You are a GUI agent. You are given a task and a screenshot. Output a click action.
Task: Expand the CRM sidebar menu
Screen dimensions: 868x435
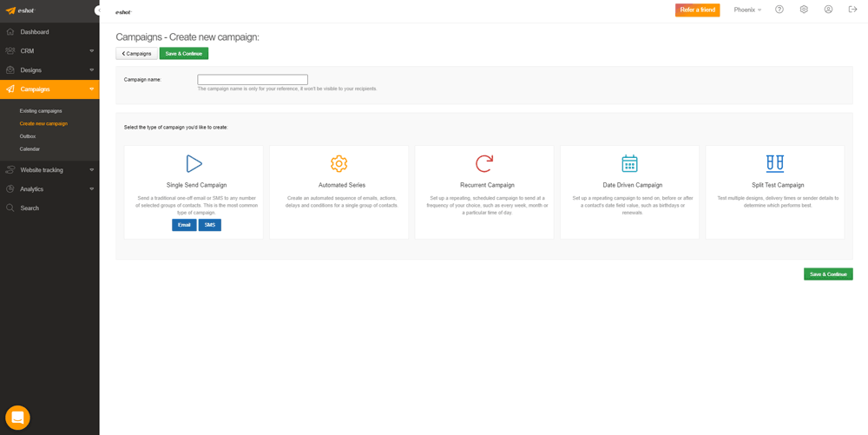click(x=49, y=51)
